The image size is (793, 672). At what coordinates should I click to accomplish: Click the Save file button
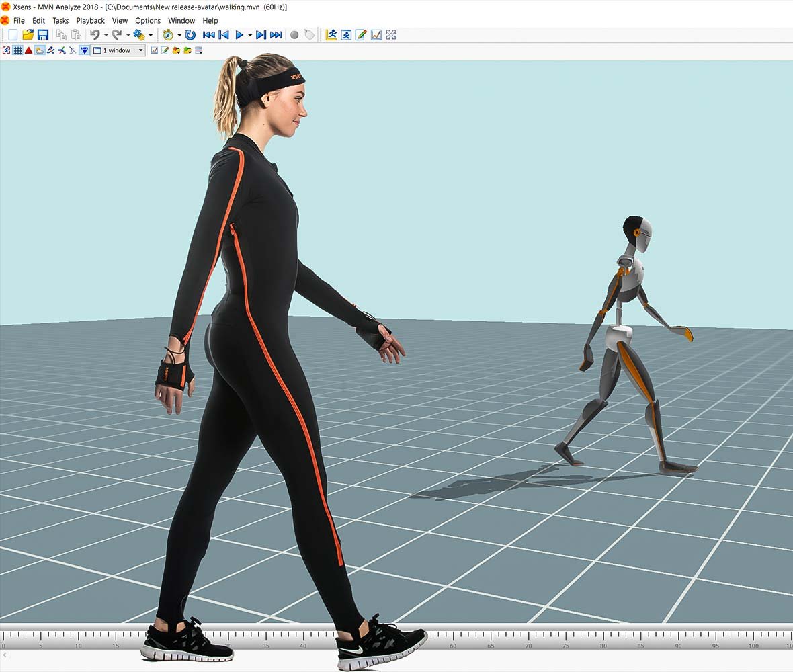(x=43, y=34)
